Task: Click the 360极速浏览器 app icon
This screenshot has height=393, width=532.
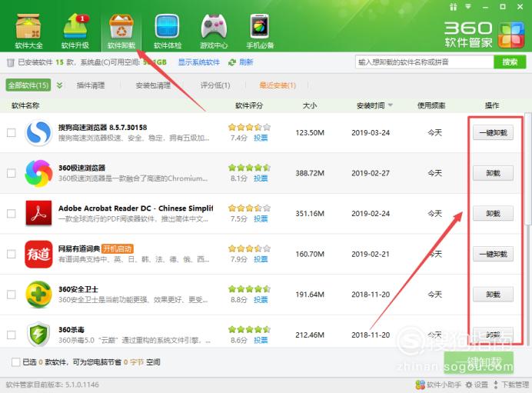Action: click(x=38, y=173)
